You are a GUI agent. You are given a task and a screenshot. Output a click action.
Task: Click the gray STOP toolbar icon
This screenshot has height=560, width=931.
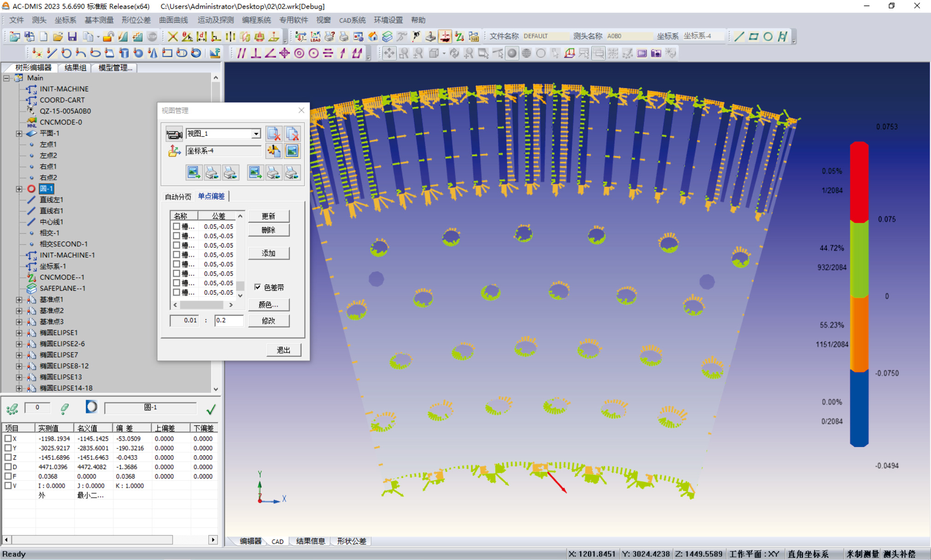point(152,36)
